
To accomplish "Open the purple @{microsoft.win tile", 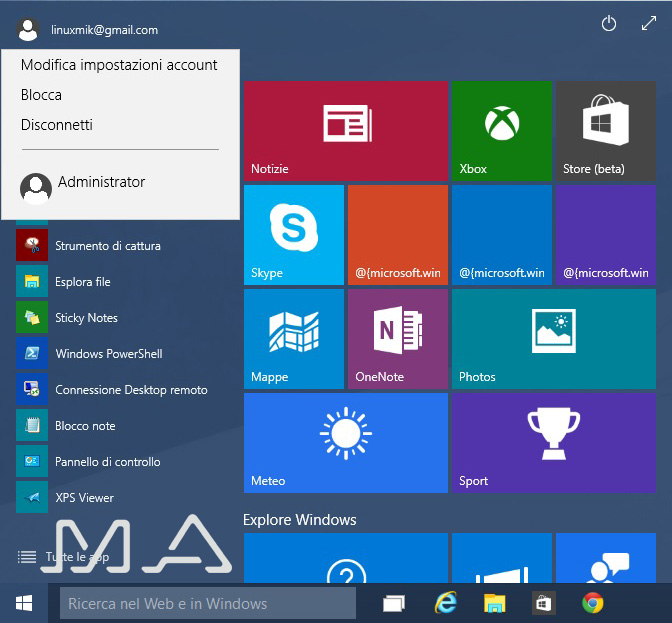I will [606, 235].
